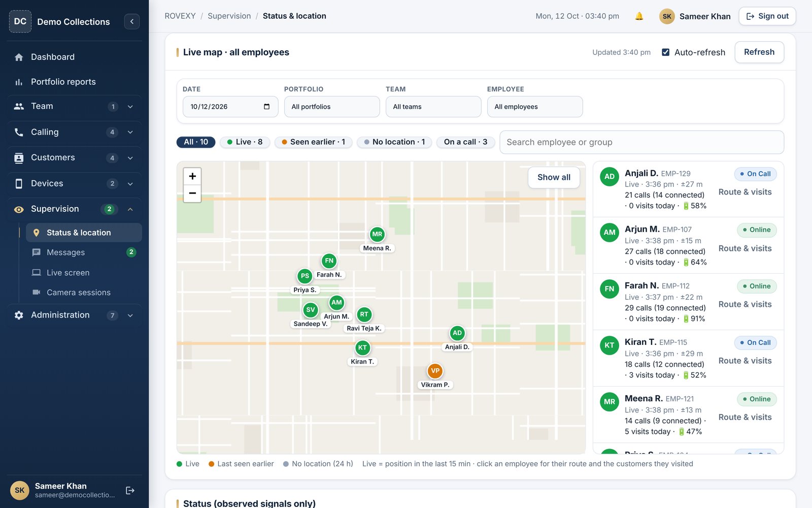Zoom out on the map

tap(192, 194)
